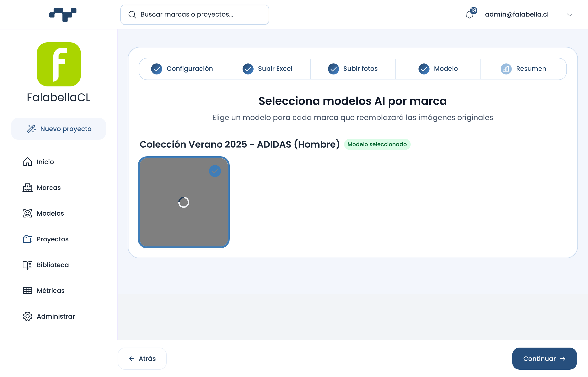Click the Biblioteca open-book icon
This screenshot has height=377, width=588.
click(x=27, y=265)
